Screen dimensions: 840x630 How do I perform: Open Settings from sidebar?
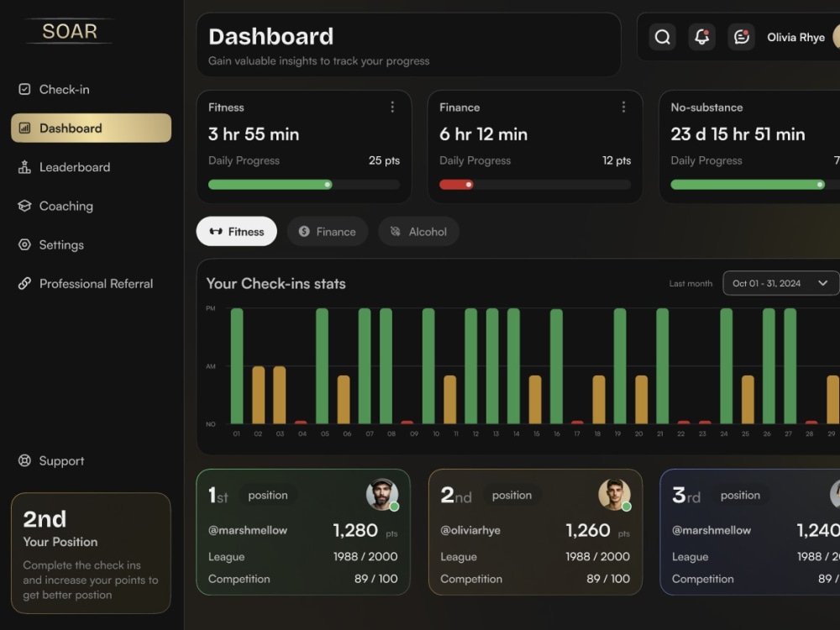pyautogui.click(x=91, y=244)
